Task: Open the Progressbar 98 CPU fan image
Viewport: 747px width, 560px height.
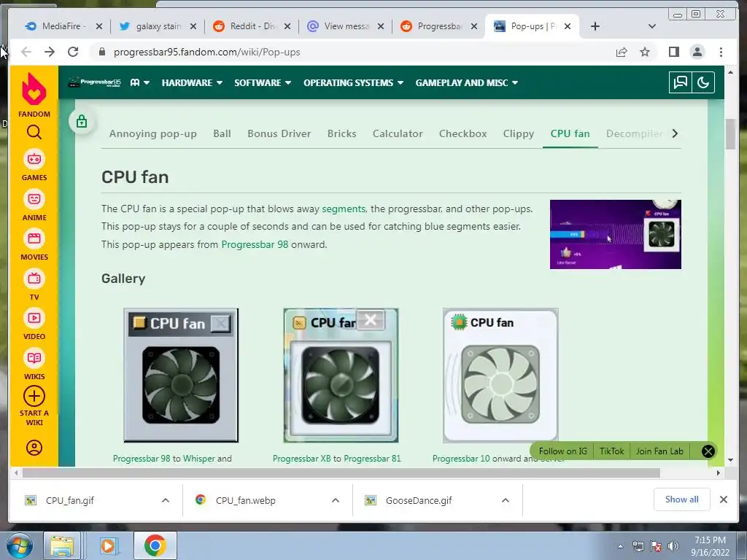Action: point(181,376)
